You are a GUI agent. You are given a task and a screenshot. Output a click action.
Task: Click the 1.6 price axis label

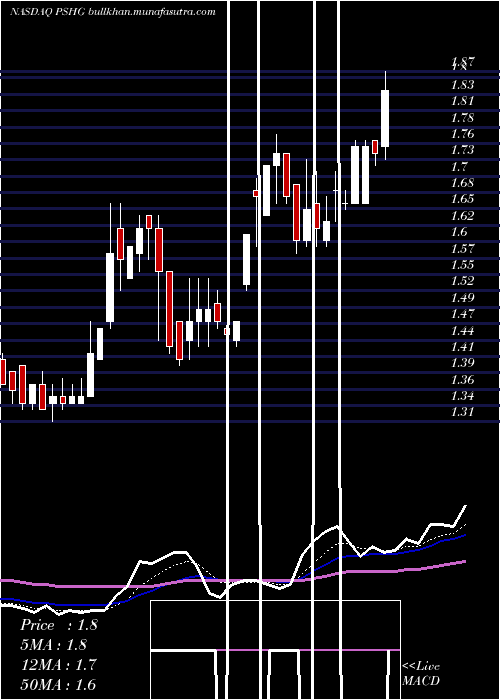[459, 232]
